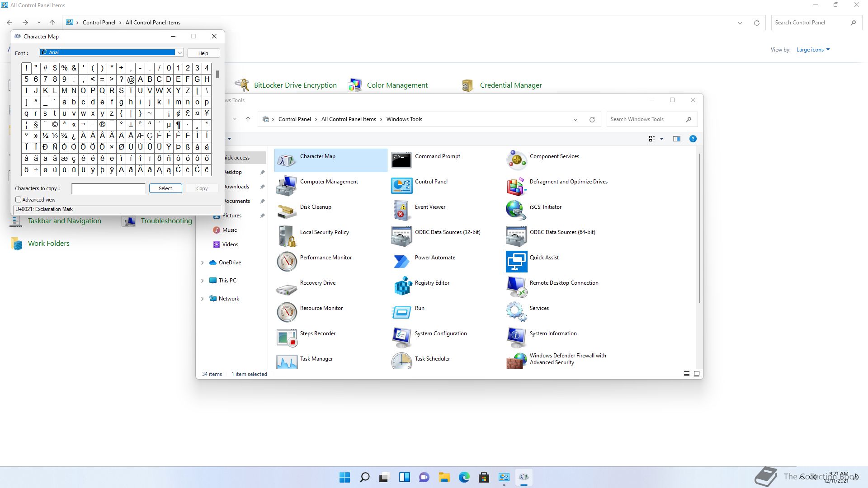
Task: Select Pictures in navigation pane
Action: 232,216
